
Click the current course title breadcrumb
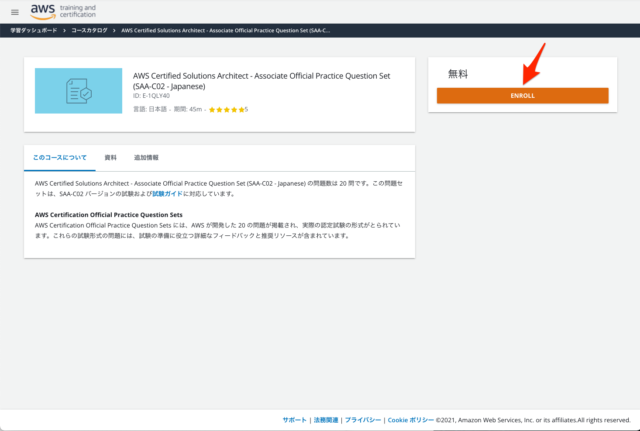coord(226,31)
